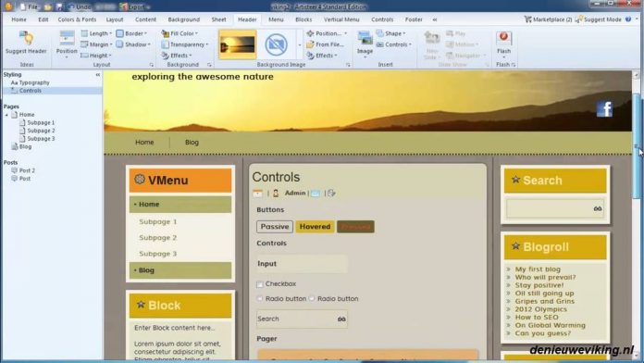Open the Colors & Fonts tab
This screenshot has width=644, height=363.
pos(77,19)
